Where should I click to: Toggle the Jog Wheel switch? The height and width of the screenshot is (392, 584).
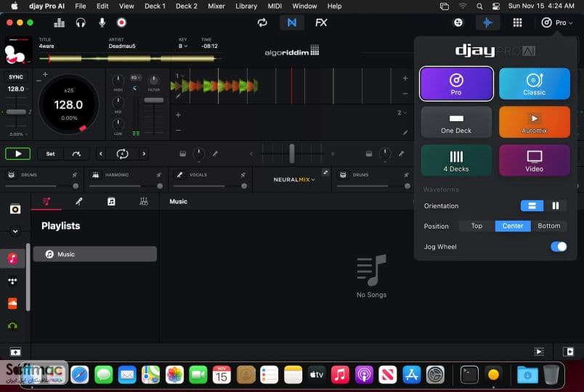tap(559, 246)
